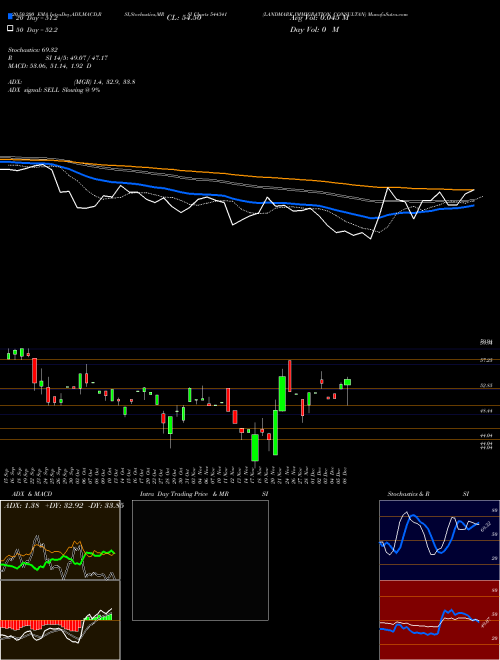Click the empty Intra Day Trading Price chart box
This screenshot has width=500, height=660.
[200, 560]
